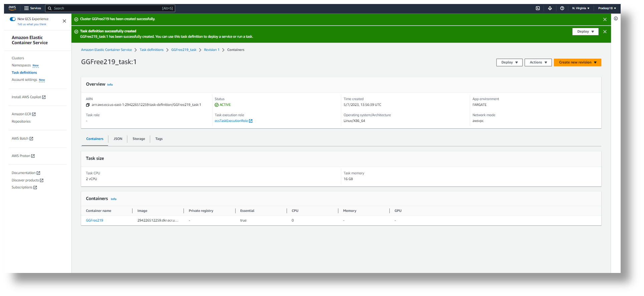The height and width of the screenshot is (296, 644).
Task: Open Repositories in the sidebar
Action: (21, 122)
